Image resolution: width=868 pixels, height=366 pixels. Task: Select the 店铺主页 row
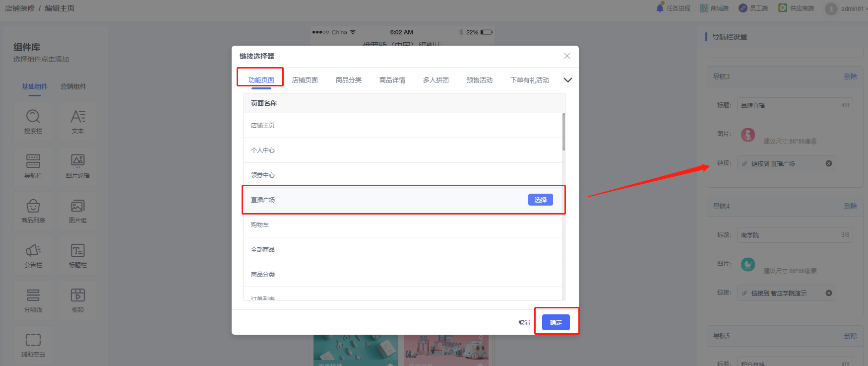[403, 126]
